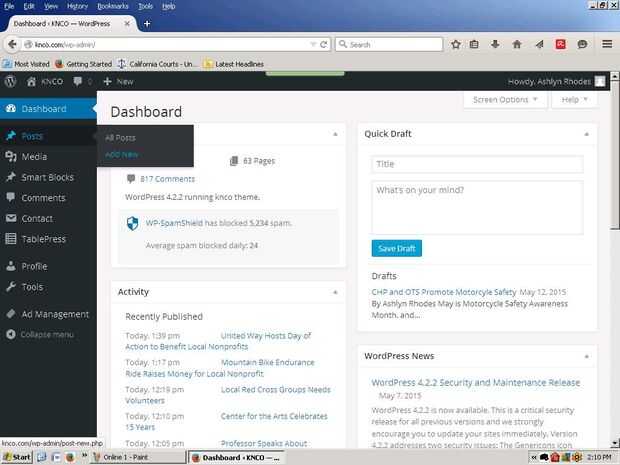This screenshot has height=465, width=620.
Task: Open the Edit menu
Action: coord(29,6)
